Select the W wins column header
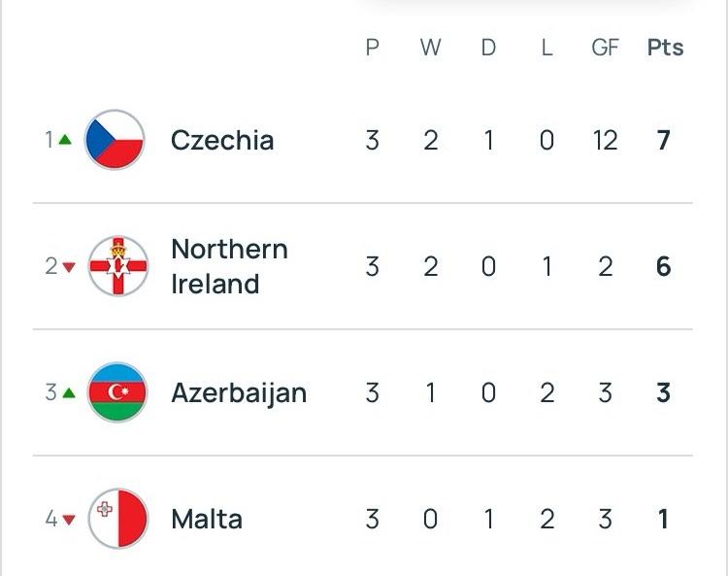The height and width of the screenshot is (576, 728). point(430,48)
